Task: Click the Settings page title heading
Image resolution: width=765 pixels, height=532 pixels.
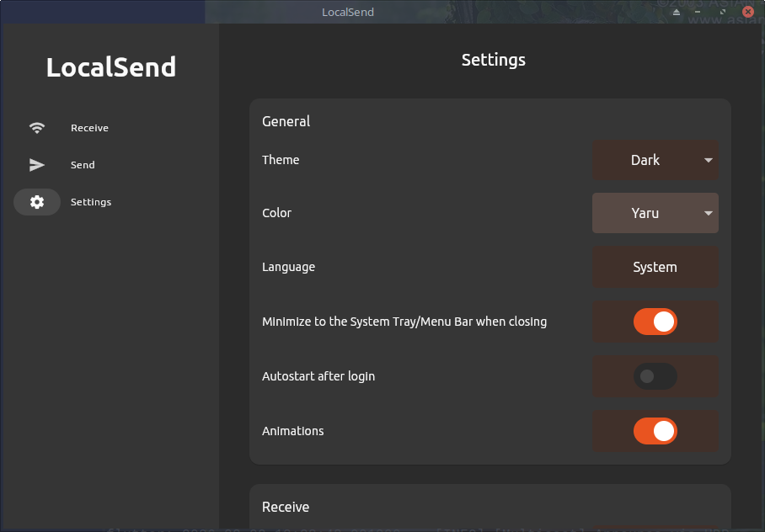Action: tap(493, 60)
